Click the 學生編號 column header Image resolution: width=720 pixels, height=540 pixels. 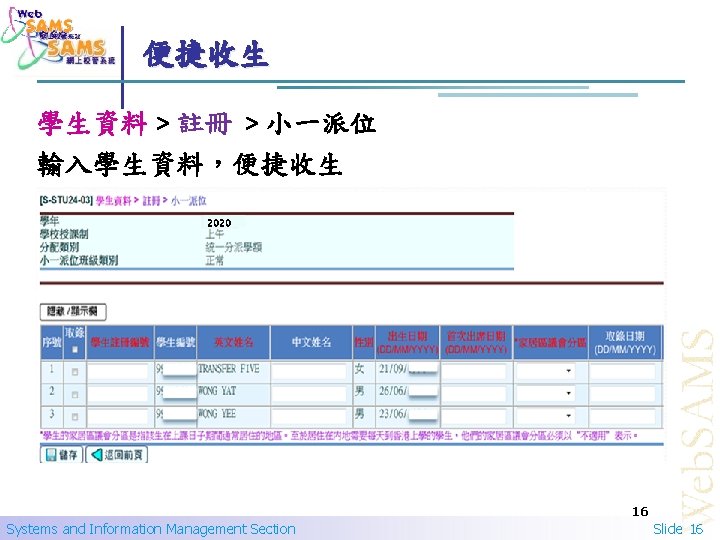175,342
